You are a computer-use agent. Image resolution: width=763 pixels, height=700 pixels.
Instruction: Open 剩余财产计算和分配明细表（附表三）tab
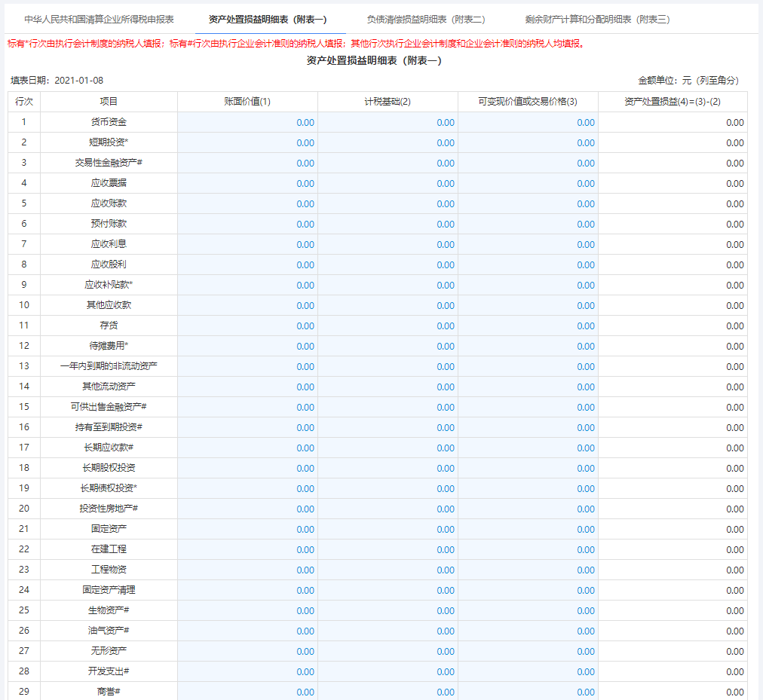597,20
